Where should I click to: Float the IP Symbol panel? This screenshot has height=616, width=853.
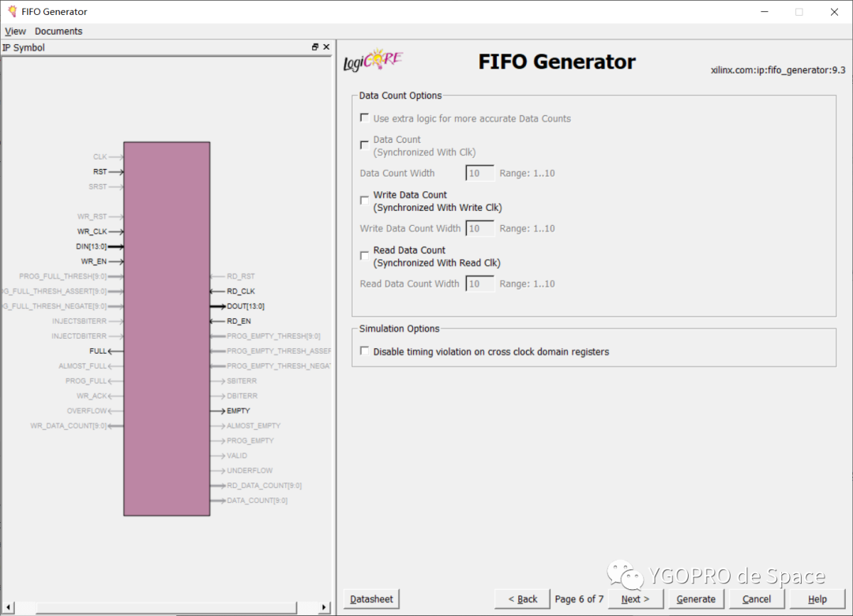pyautogui.click(x=315, y=47)
